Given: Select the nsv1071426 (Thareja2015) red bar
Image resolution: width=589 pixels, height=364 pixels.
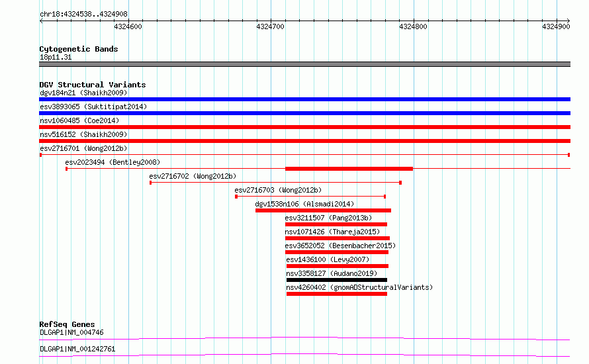Looking at the screenshot, I should (x=338, y=238).
